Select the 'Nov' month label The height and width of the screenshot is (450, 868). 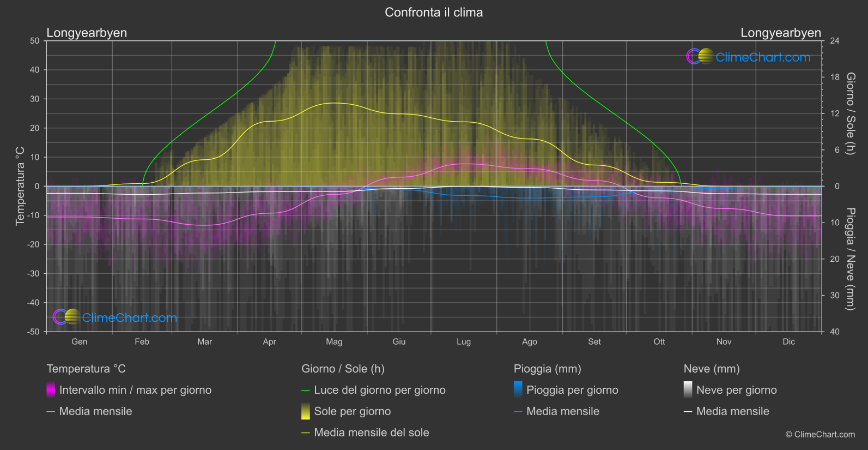pyautogui.click(x=724, y=341)
